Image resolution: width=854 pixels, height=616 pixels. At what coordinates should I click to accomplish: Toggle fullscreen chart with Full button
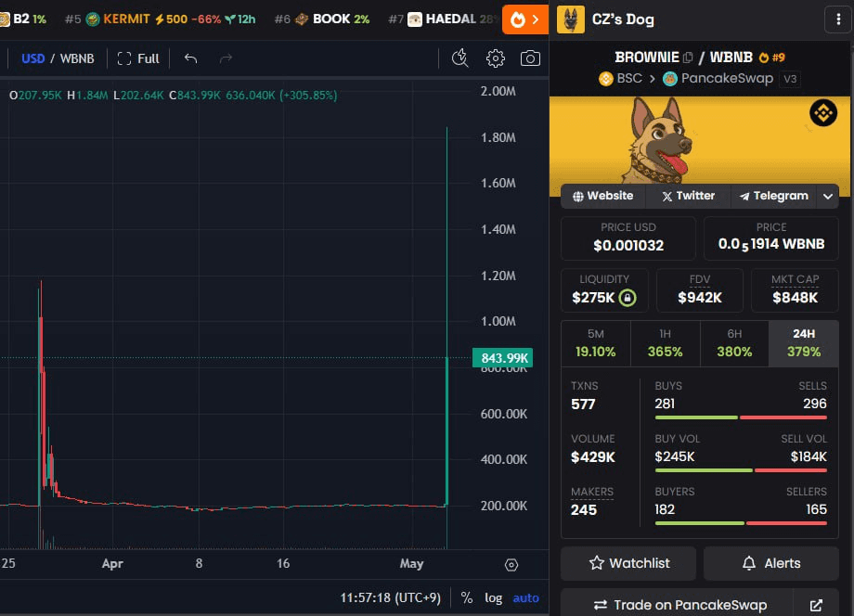tap(137, 58)
